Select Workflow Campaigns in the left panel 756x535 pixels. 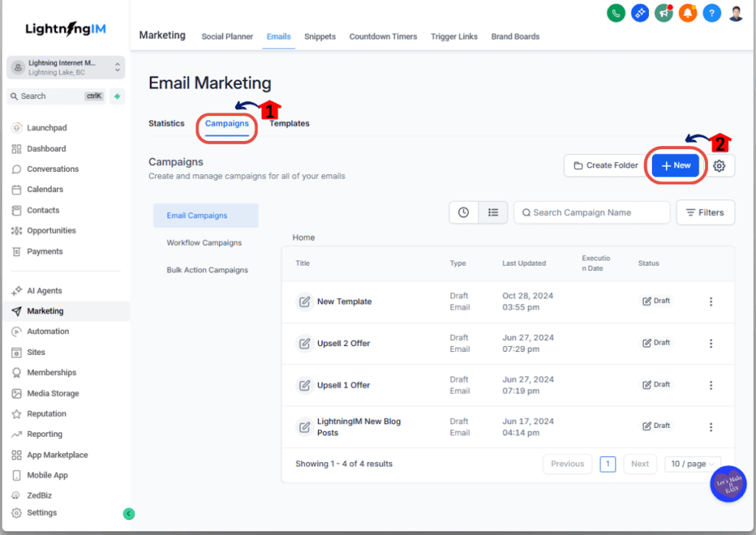(x=205, y=242)
